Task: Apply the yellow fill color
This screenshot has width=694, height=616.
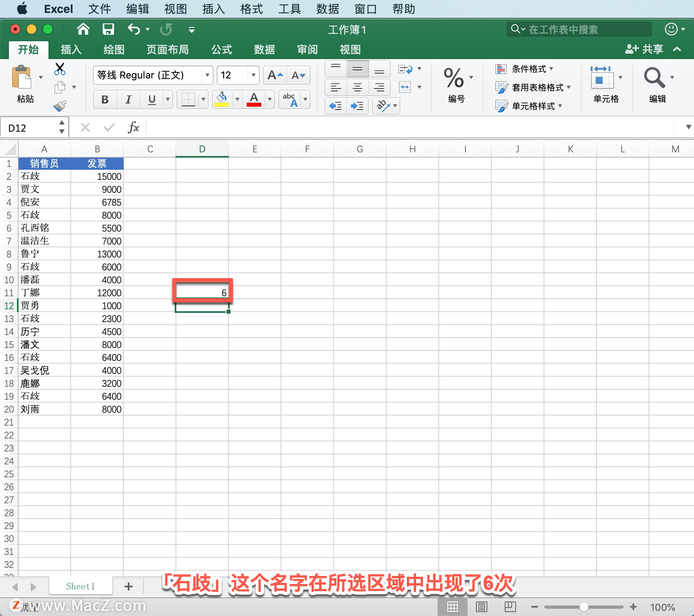Action: 222,99
